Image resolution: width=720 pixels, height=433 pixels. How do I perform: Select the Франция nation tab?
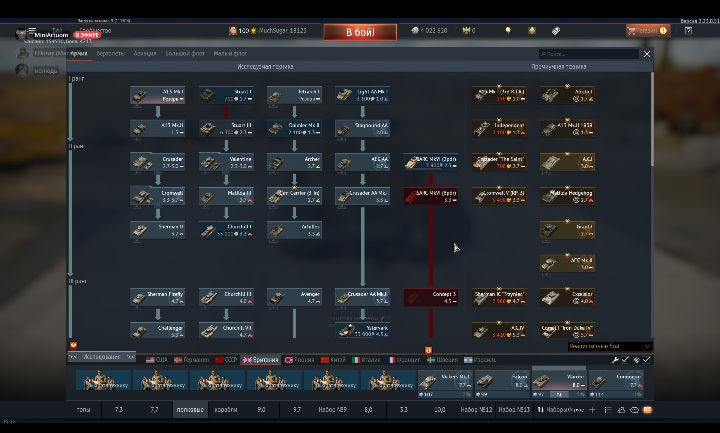click(404, 360)
